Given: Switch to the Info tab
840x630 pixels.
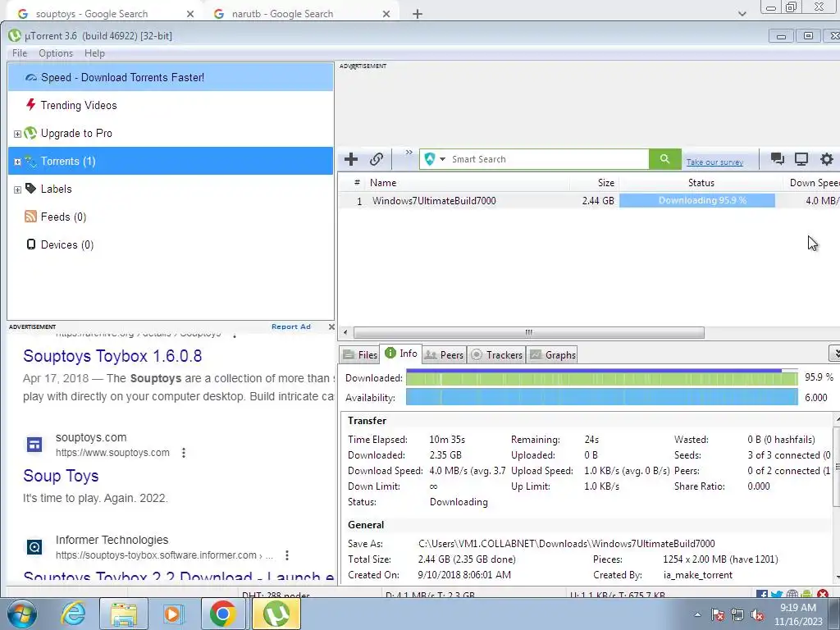Looking at the screenshot, I should 400,354.
